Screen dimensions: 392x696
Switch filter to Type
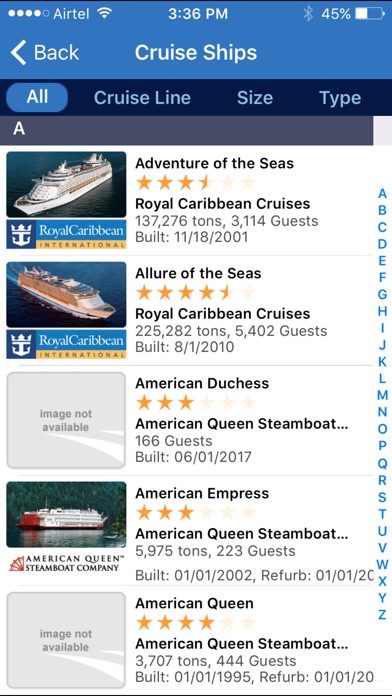pyautogui.click(x=340, y=98)
